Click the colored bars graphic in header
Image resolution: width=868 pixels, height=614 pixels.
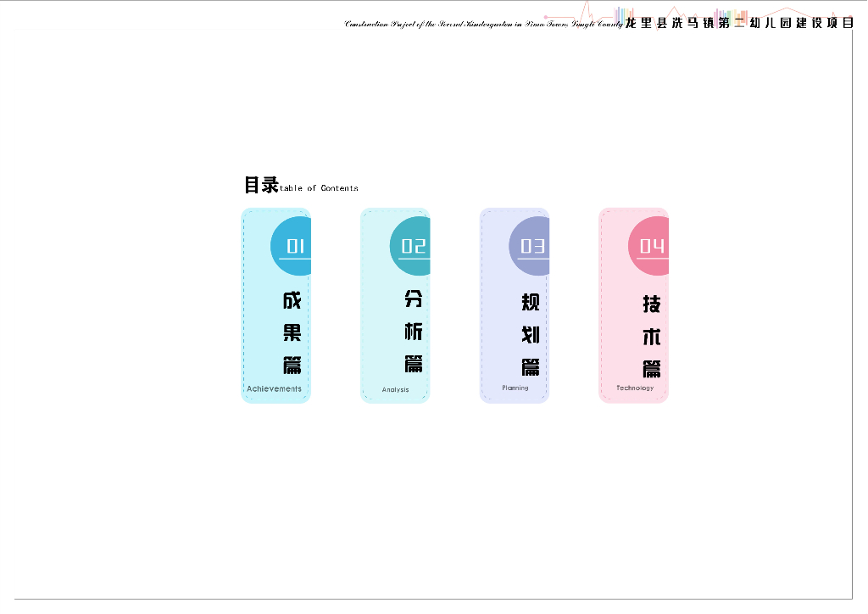pyautogui.click(x=626, y=14)
